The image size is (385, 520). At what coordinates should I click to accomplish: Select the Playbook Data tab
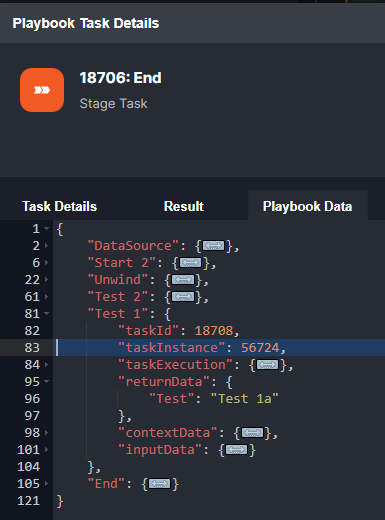coord(308,206)
